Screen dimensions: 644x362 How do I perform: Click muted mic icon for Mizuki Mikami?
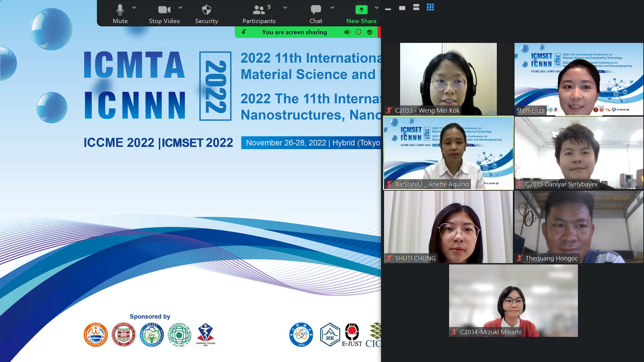point(454,332)
